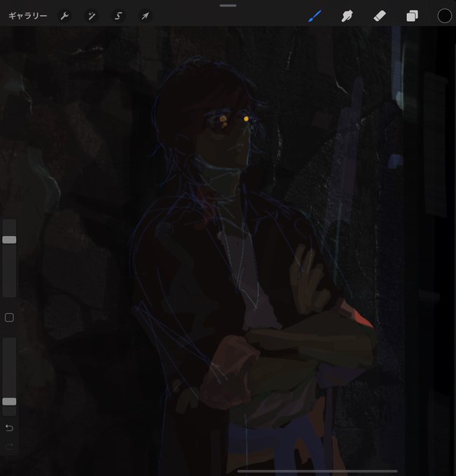Click the brush opacity slider handle
The width and height of the screenshot is (456, 476).
point(9,402)
